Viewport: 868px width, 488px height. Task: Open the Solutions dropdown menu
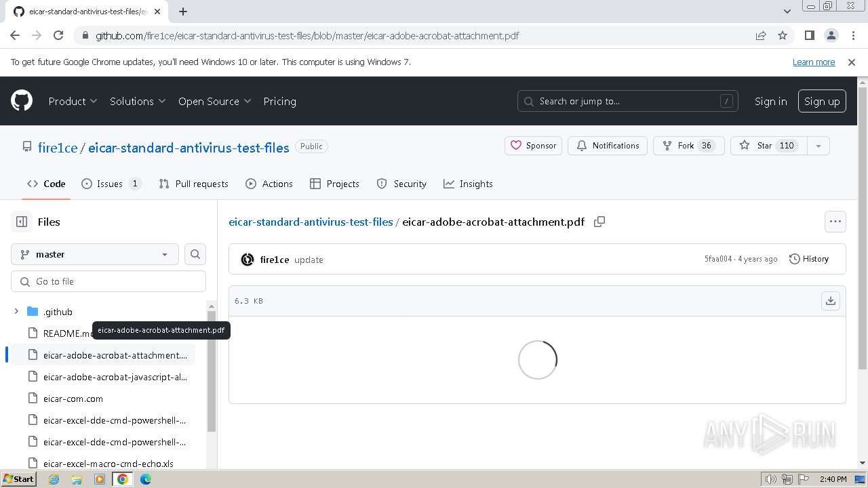[138, 101]
